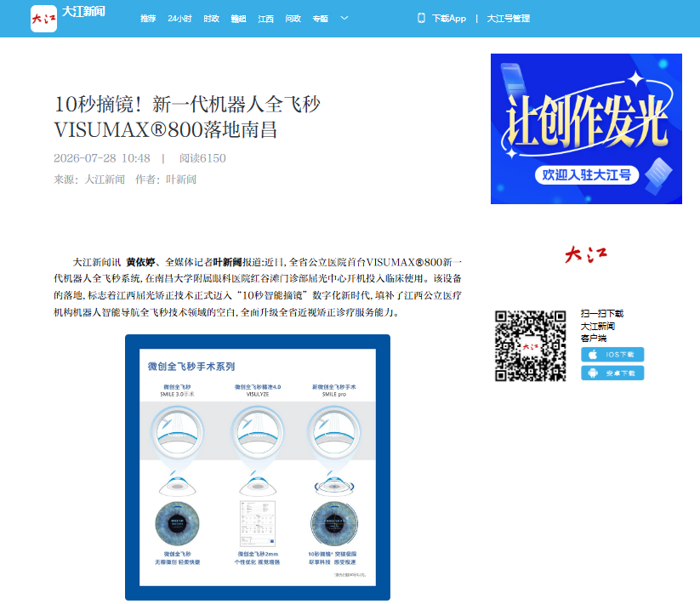Open the 下载App link

448,19
